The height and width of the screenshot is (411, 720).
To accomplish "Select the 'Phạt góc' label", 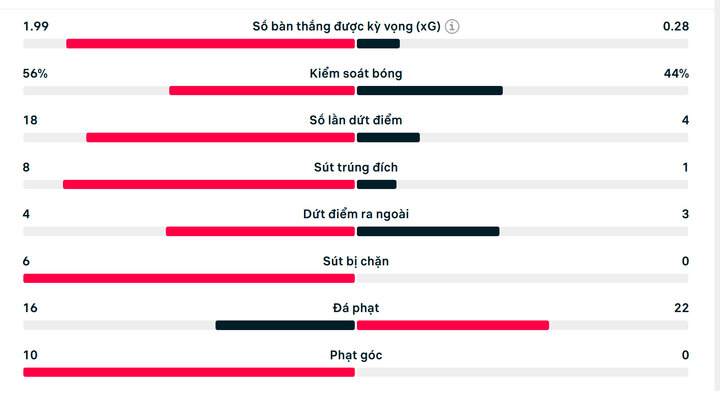I will click(x=356, y=355).
